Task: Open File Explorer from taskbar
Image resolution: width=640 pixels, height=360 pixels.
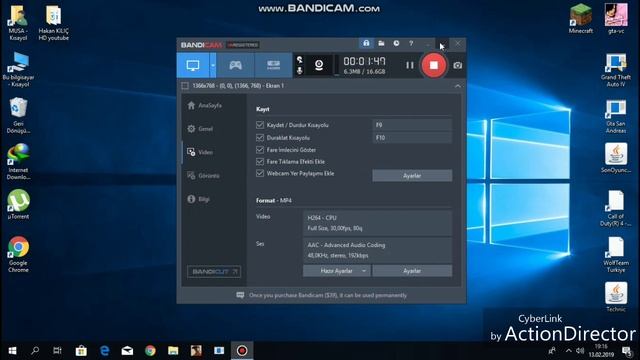Action: click(173, 351)
